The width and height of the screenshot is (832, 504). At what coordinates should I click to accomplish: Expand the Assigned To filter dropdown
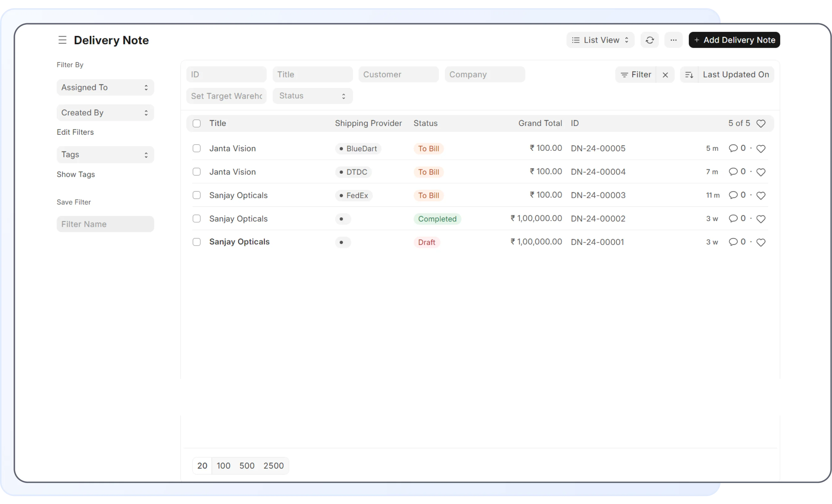pos(105,87)
